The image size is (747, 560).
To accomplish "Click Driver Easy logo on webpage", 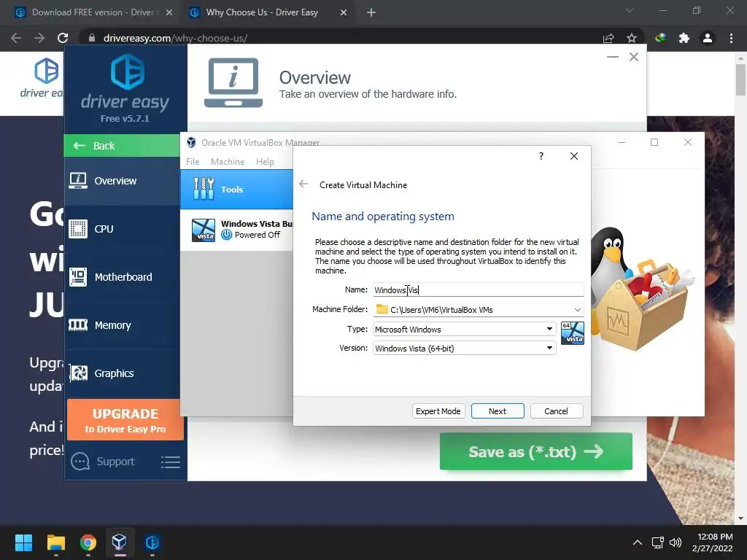I will point(42,77).
